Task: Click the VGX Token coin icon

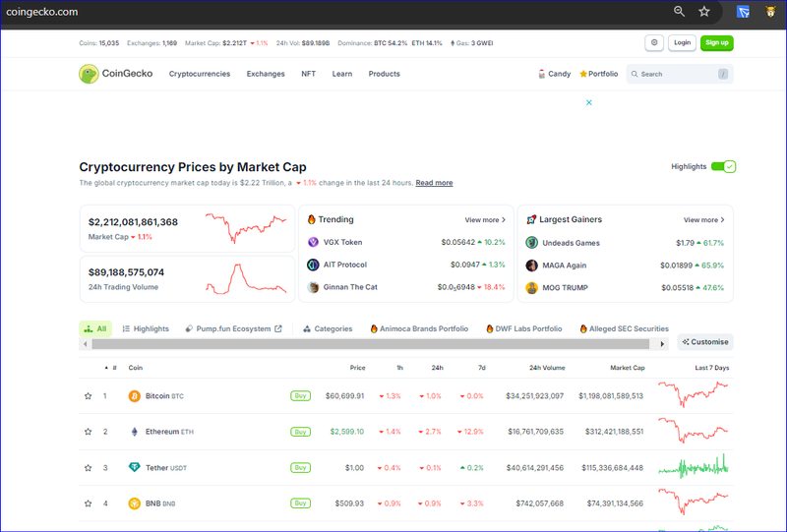Action: click(313, 242)
